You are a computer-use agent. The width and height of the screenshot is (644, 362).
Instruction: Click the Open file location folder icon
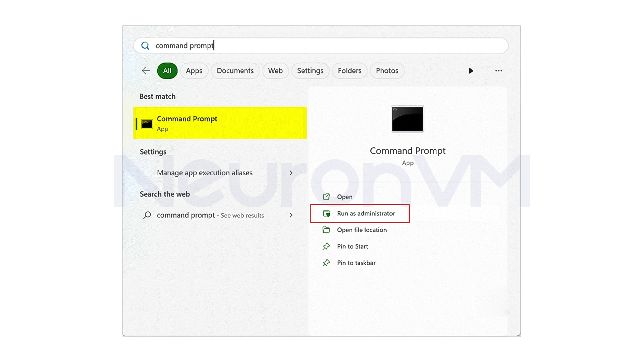point(326,230)
